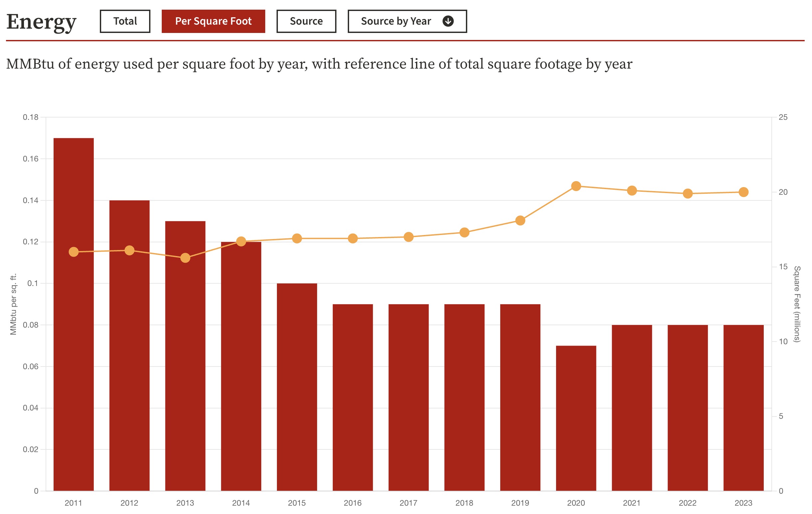Click the 2019 orange line data point

click(520, 221)
